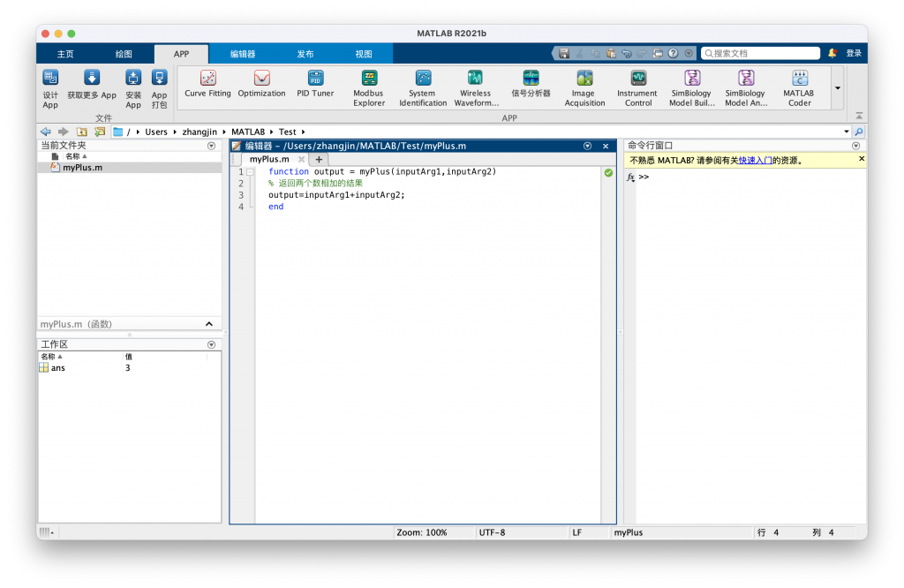This screenshot has width=904, height=588.
Task: Collapse the myPlus.m details panel
Action: pyautogui.click(x=209, y=324)
